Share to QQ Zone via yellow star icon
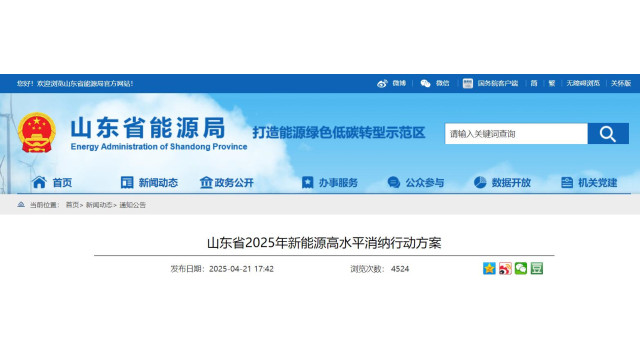The width and height of the screenshot is (640, 360). tap(489, 268)
